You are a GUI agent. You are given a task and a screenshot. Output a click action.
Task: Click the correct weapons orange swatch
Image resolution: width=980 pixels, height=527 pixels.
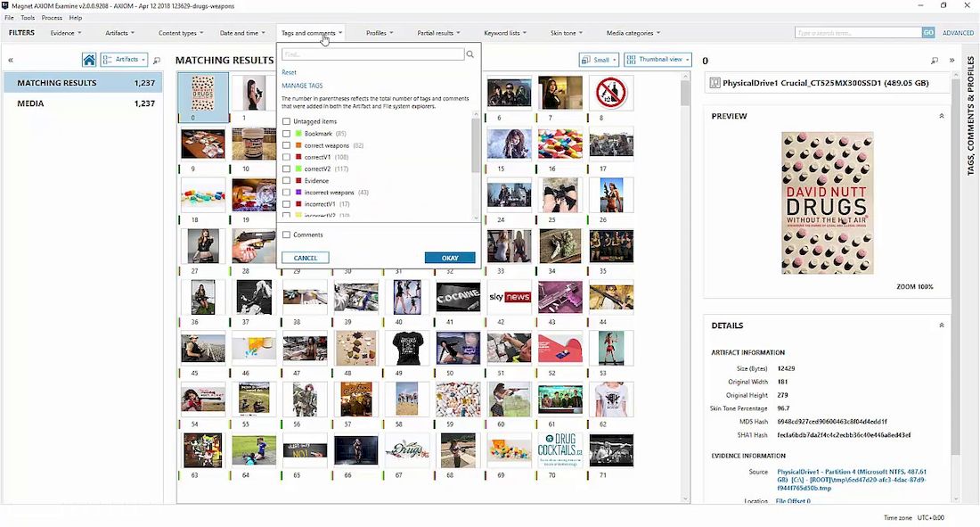click(298, 145)
